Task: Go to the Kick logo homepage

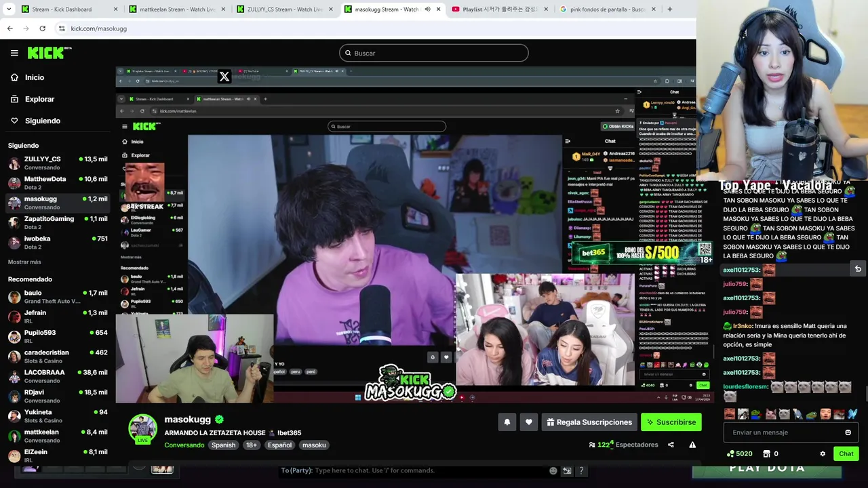Action: (x=50, y=53)
